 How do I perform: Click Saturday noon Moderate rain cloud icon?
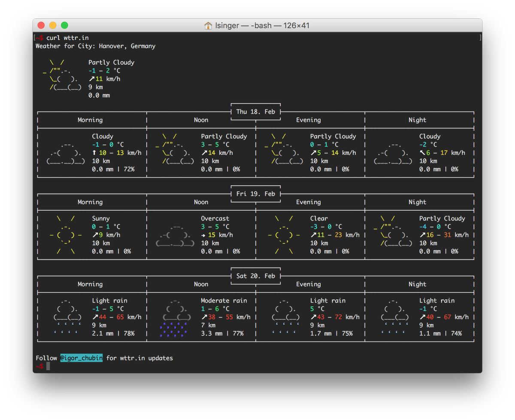point(175,317)
